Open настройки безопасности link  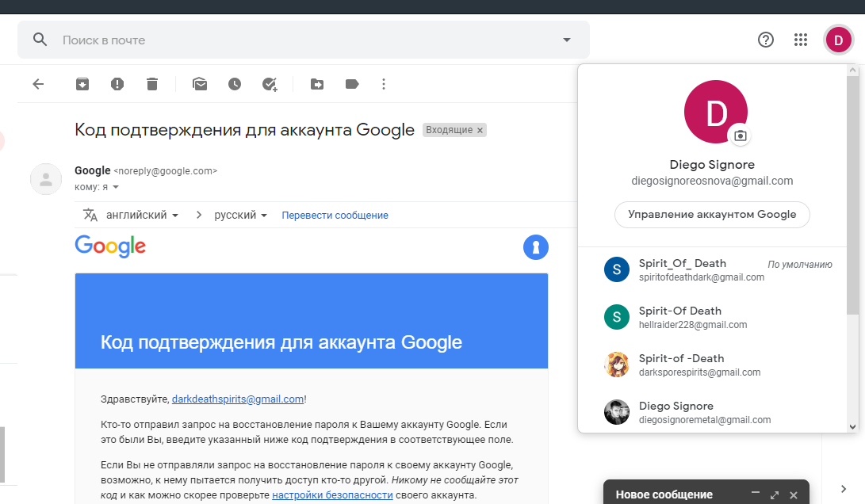click(332, 494)
